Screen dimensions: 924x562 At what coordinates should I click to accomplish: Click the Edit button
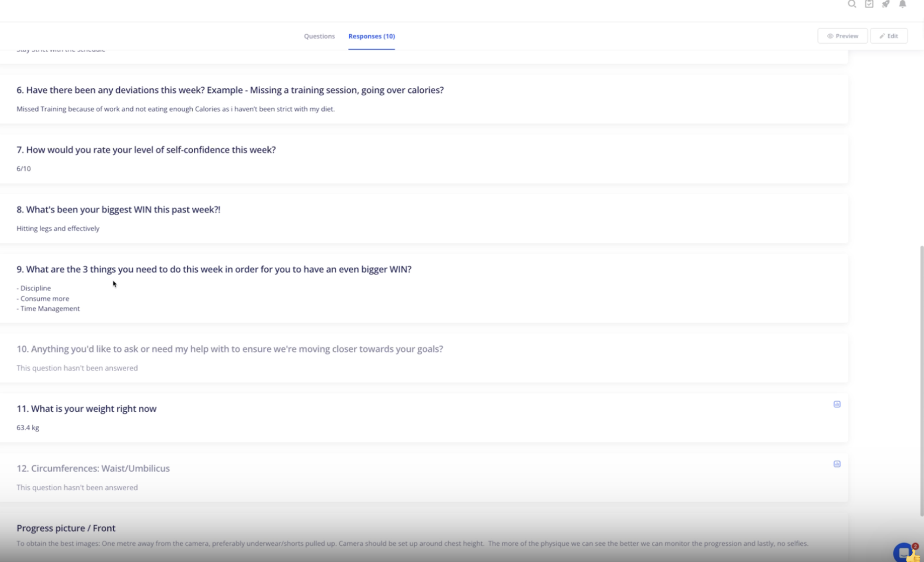889,36
